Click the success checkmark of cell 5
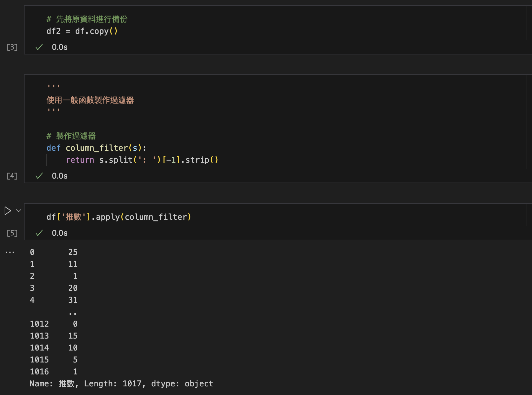Screen dimensions: 532x395 click(x=39, y=233)
